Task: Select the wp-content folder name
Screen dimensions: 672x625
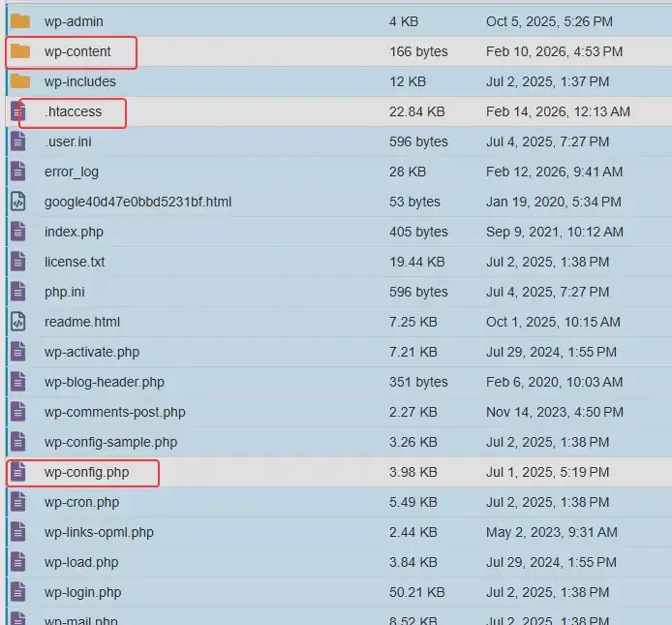Action: coord(77,51)
